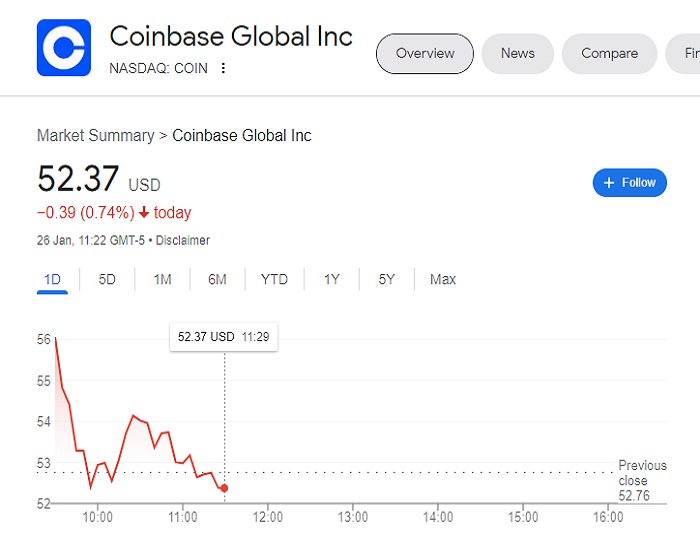Open the partially visible Financials tab
The height and width of the screenshot is (540, 700).
683,54
